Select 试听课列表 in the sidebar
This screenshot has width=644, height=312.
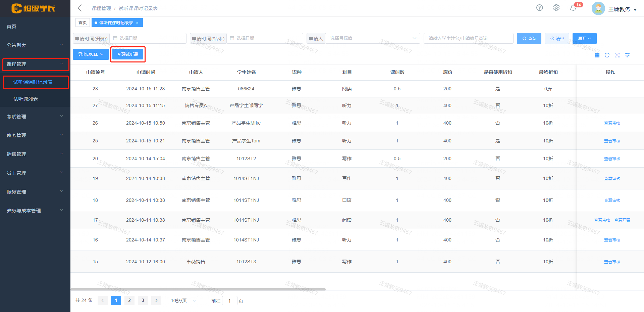click(25, 99)
